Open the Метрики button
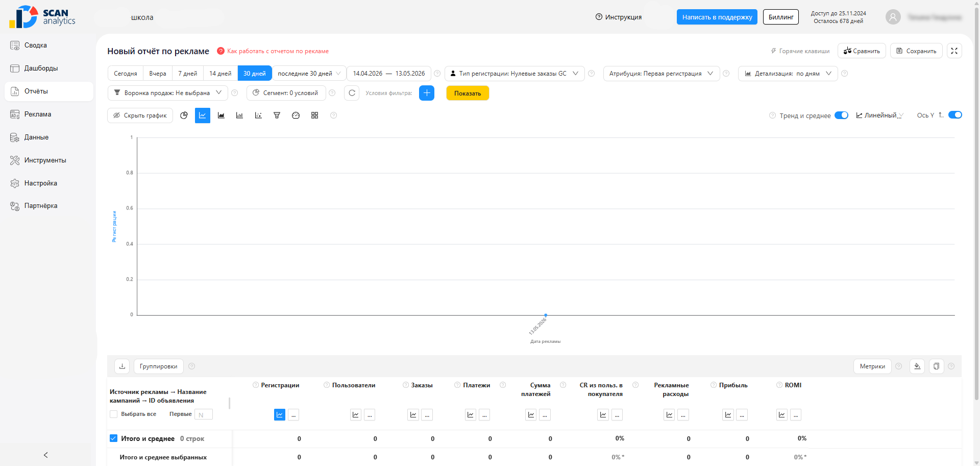Image resolution: width=980 pixels, height=466 pixels. (872, 366)
